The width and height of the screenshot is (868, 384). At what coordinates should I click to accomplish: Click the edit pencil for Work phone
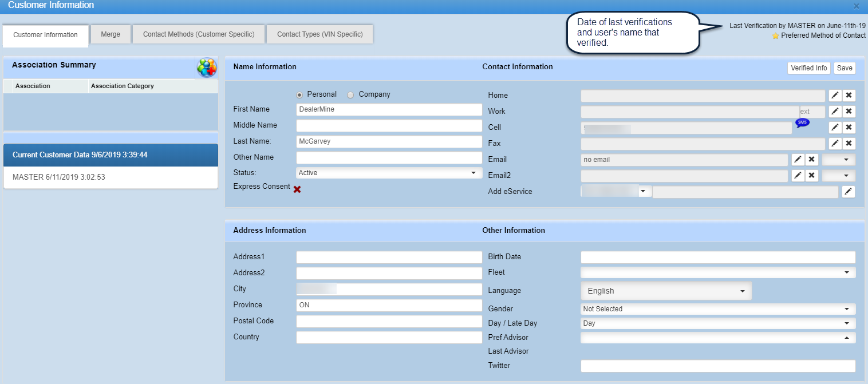coord(835,112)
